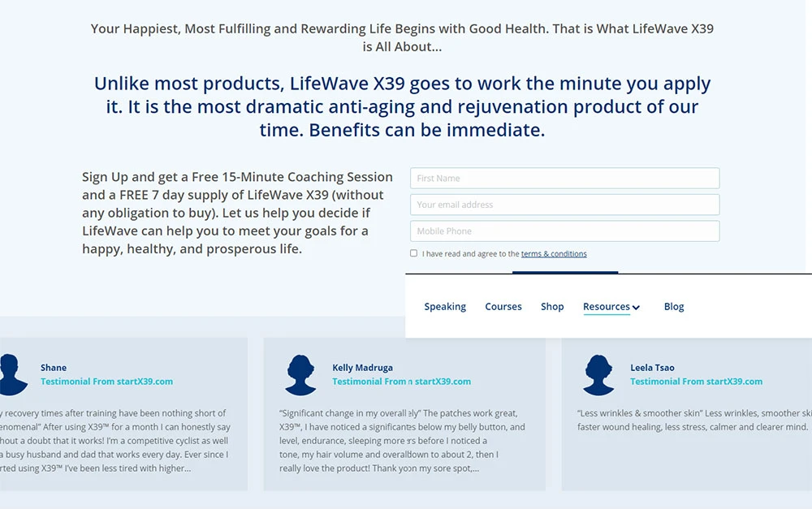The width and height of the screenshot is (812, 509).
Task: Select the Mobile Phone input field
Action: (x=564, y=231)
